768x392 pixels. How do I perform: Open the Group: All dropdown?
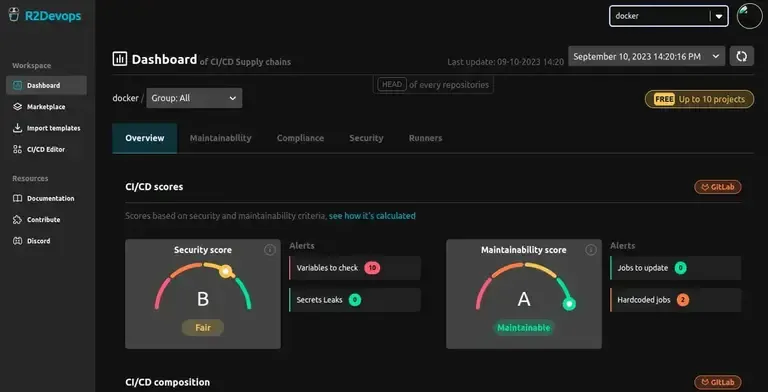click(x=194, y=98)
